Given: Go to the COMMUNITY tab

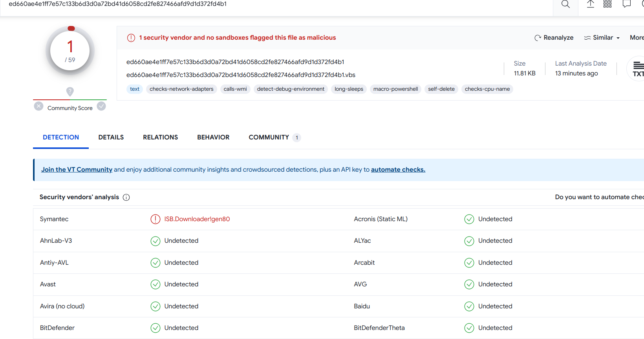Looking at the screenshot, I should coord(269,137).
